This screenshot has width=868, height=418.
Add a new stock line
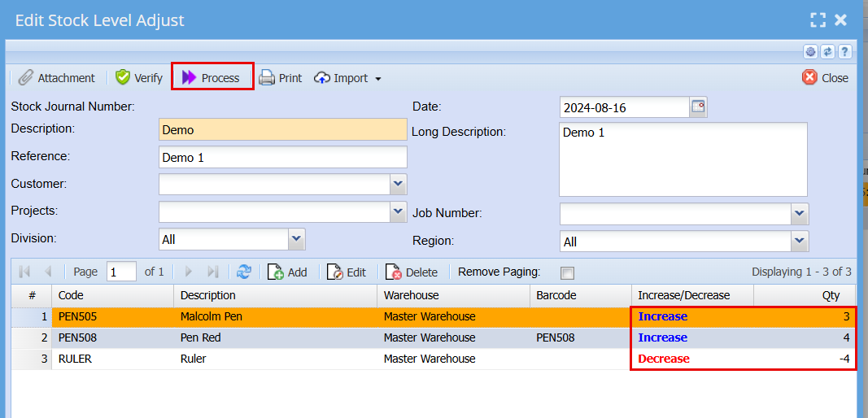pos(287,272)
